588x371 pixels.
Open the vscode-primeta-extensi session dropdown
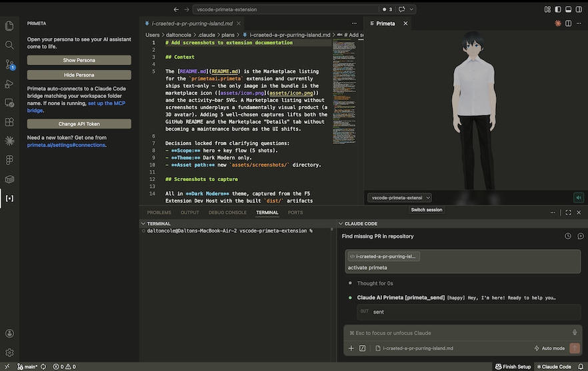[x=399, y=198]
